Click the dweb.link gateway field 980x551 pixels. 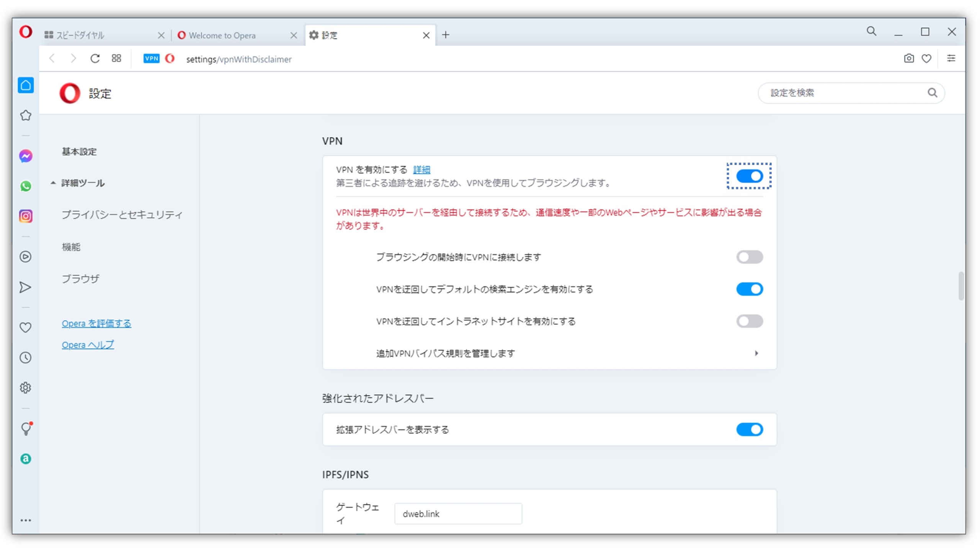(458, 514)
